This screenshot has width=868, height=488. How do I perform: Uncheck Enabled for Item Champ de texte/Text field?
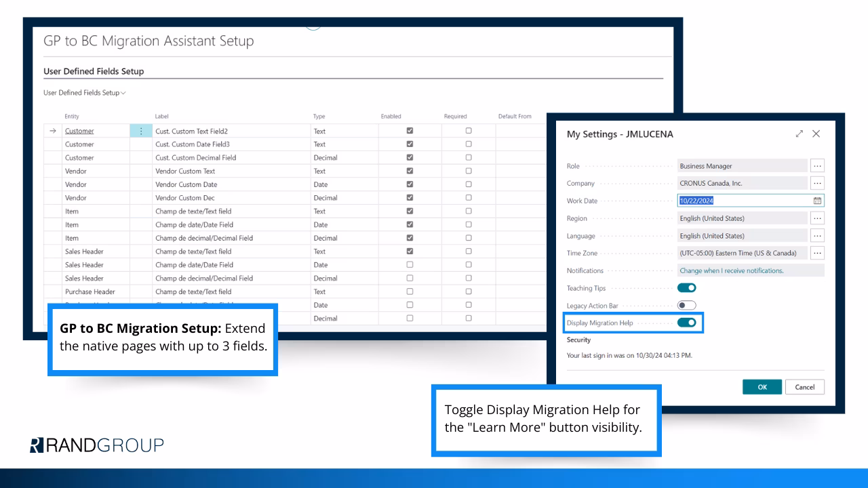click(x=410, y=211)
